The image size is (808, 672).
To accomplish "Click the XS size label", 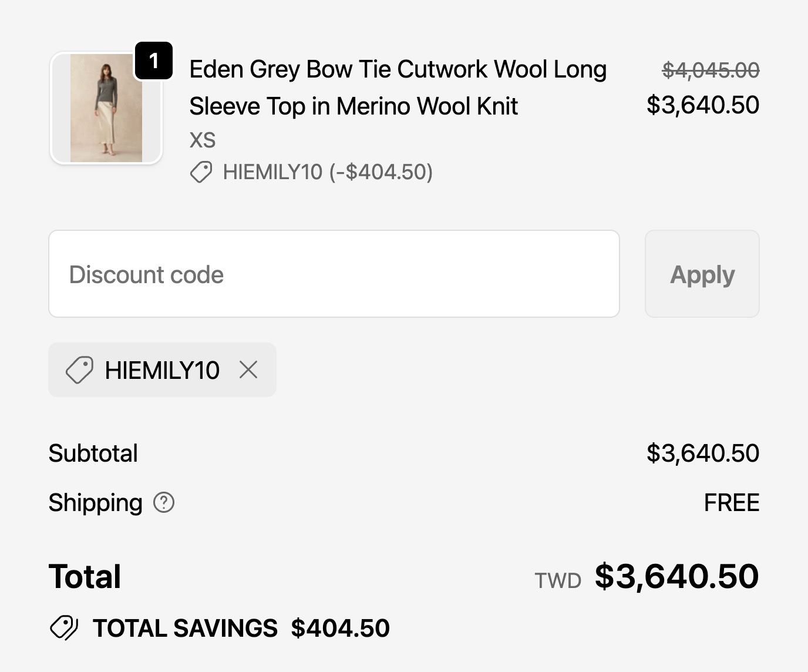I will click(x=203, y=140).
